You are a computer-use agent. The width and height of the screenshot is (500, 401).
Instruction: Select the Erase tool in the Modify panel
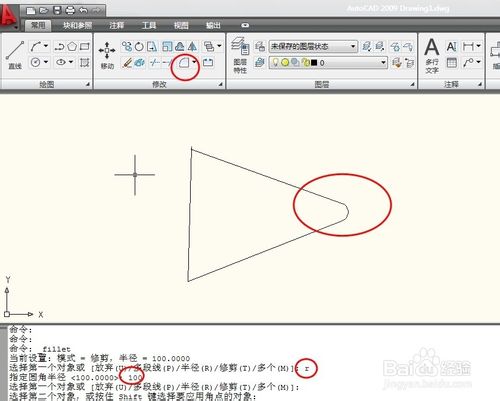[127, 63]
